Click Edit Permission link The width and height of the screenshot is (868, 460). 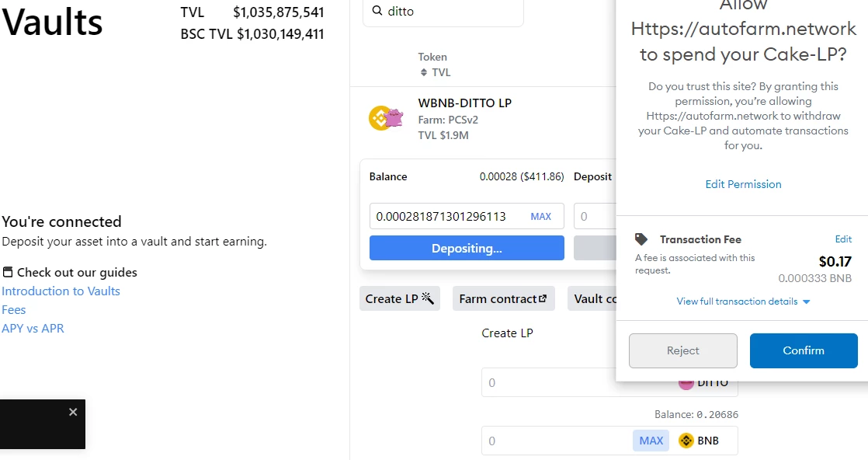tap(743, 184)
